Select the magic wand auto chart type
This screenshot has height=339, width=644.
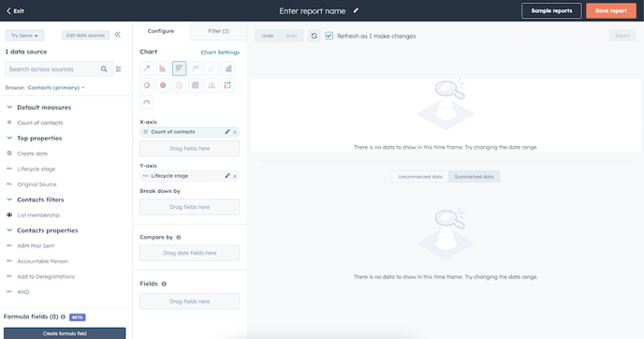pyautogui.click(x=147, y=68)
